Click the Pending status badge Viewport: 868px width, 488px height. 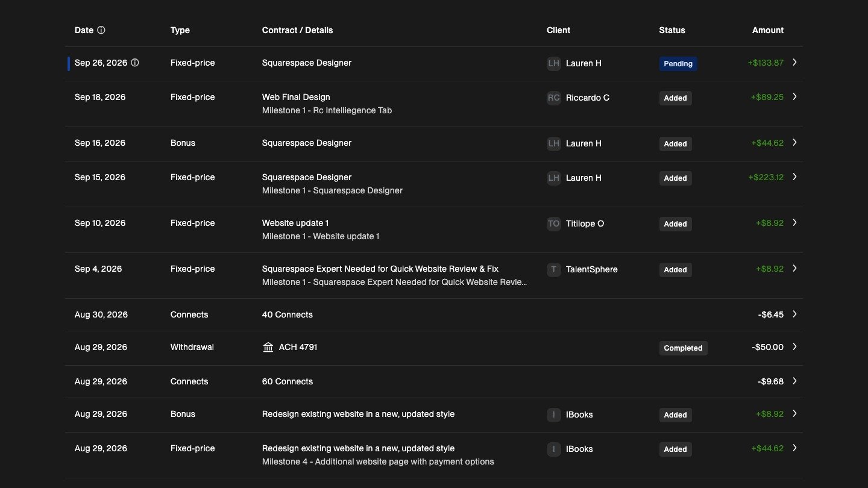pyautogui.click(x=678, y=64)
